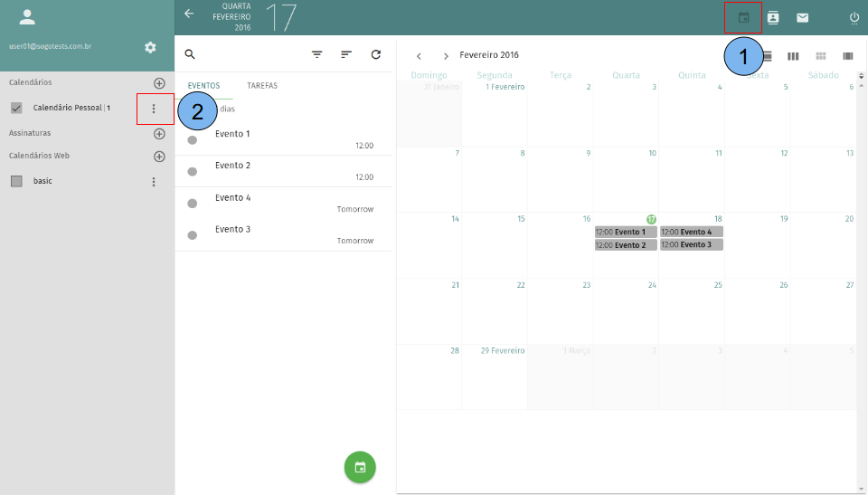
Task: Click the green new event floating button
Action: (x=360, y=467)
